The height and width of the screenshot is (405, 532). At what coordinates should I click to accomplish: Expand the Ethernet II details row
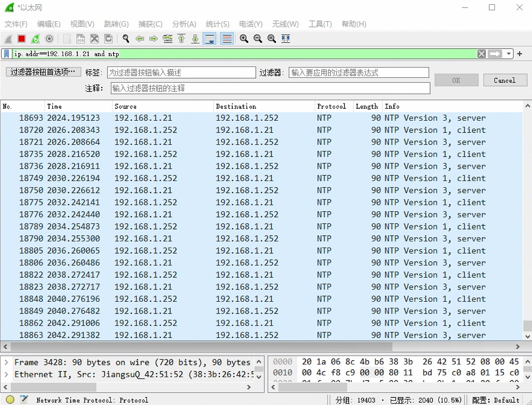click(x=6, y=374)
